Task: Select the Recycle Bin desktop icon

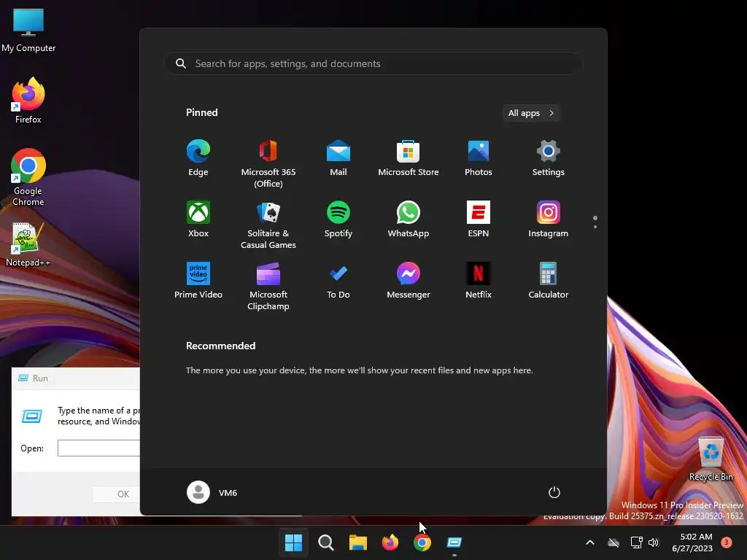Action: tap(711, 459)
